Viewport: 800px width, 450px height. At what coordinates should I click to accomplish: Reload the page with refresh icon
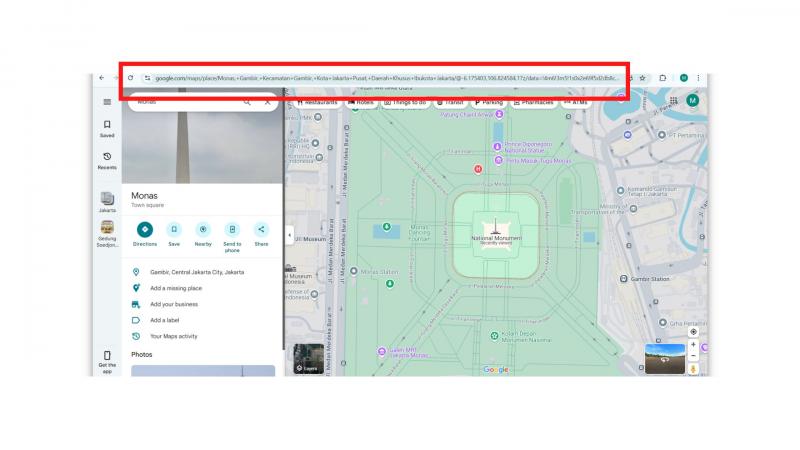pos(131,78)
